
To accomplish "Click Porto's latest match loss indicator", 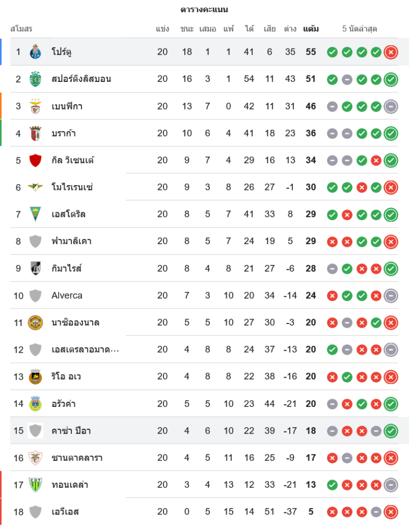I will point(391,52).
